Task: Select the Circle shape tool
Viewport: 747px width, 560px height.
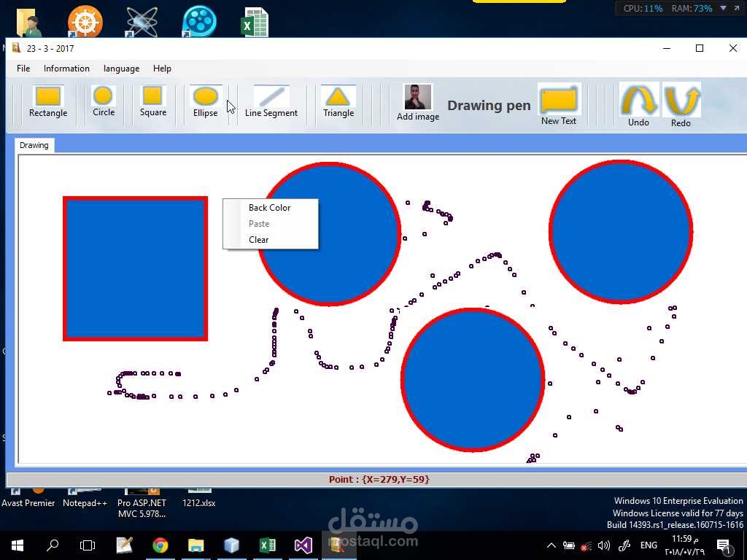Action: 104,102
